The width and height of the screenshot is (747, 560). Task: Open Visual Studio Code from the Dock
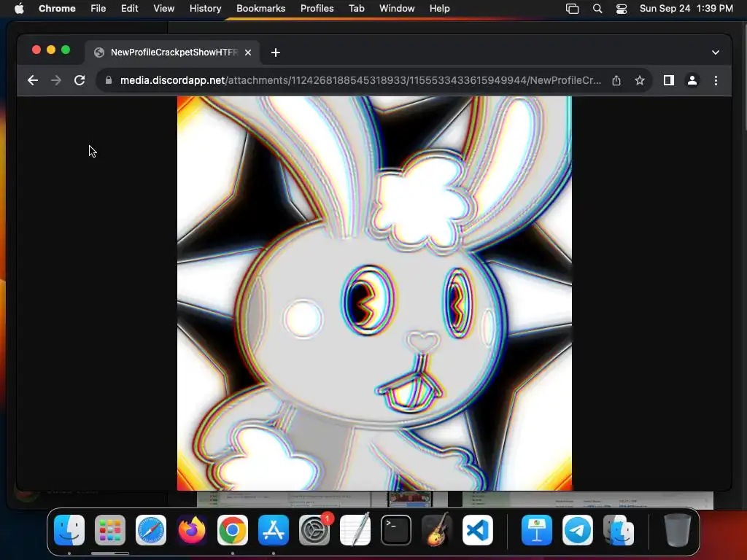click(478, 530)
